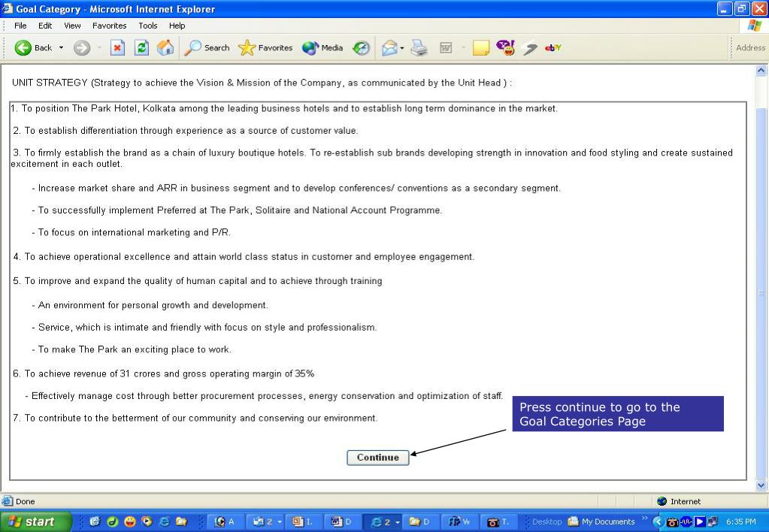Switch to the taskbar item labeled A
Image resolution: width=769 pixels, height=532 pixels.
click(x=225, y=521)
